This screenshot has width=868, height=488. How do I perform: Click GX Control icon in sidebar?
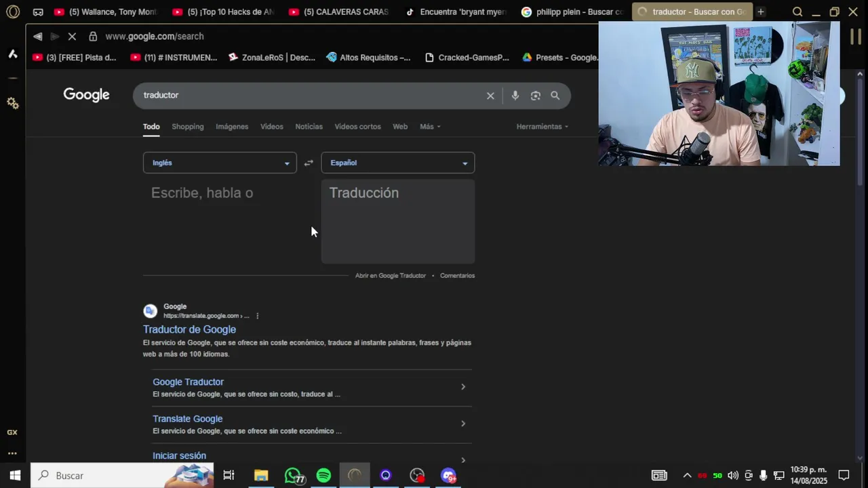tap(12, 432)
